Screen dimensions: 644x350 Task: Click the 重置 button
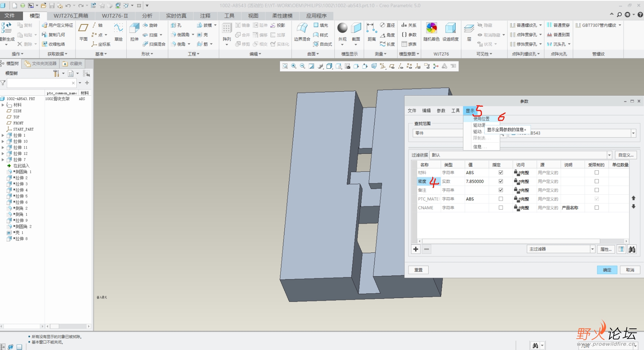click(x=418, y=270)
